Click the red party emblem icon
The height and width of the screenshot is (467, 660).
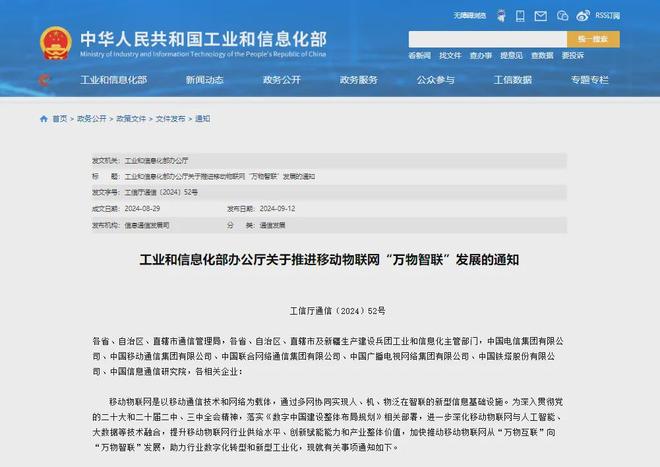(x=44, y=80)
